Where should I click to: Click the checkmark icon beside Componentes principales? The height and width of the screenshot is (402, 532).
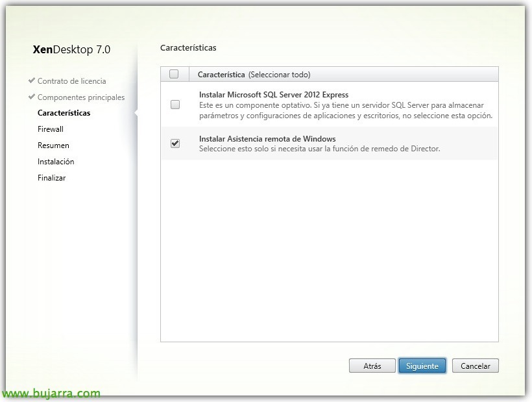pos(32,97)
